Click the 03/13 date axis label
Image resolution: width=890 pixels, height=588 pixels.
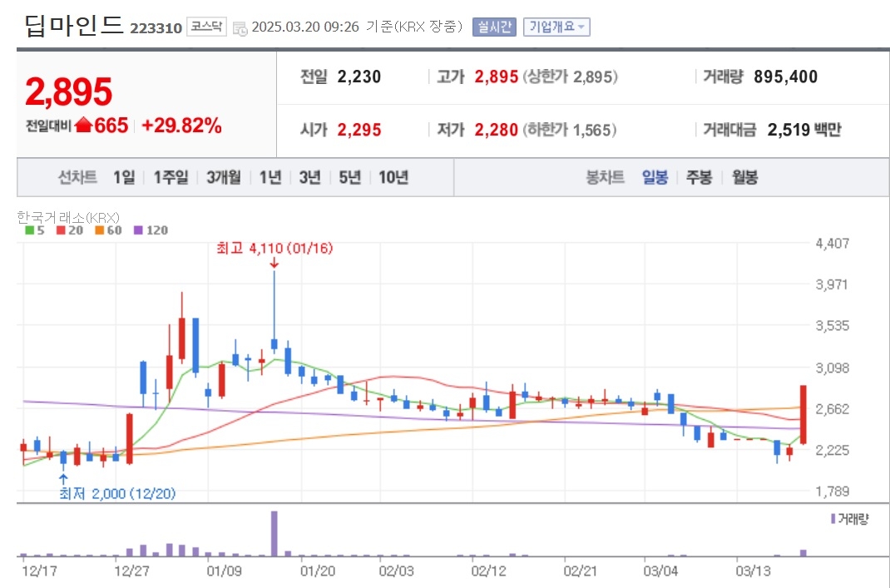click(x=754, y=571)
